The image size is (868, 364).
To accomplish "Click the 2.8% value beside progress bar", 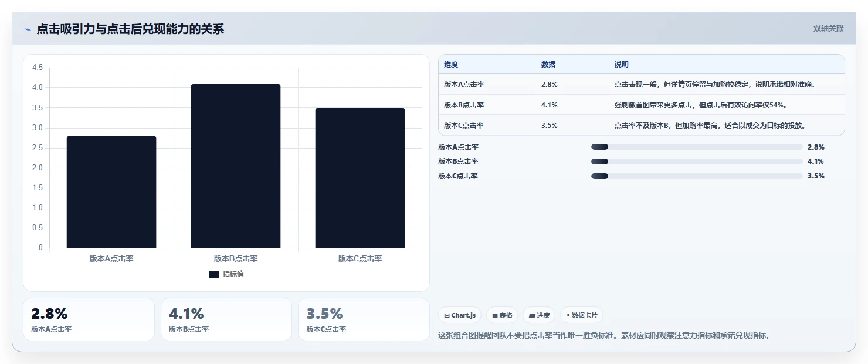I will click(x=816, y=147).
